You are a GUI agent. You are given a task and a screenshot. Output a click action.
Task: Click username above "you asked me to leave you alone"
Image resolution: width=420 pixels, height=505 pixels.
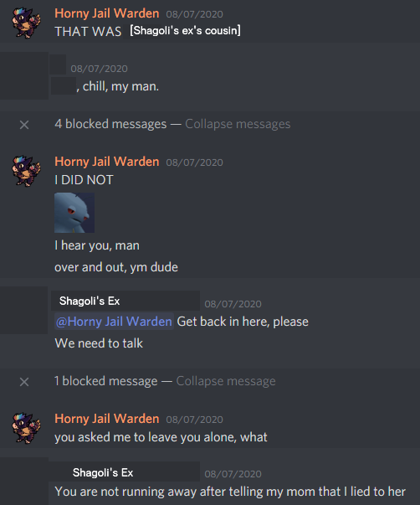click(107, 419)
